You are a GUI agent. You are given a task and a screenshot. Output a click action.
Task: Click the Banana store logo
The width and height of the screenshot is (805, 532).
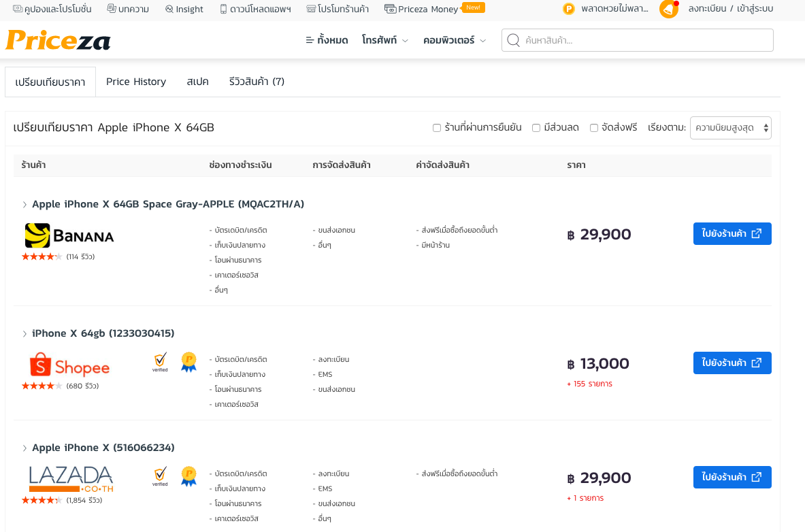[x=69, y=235]
